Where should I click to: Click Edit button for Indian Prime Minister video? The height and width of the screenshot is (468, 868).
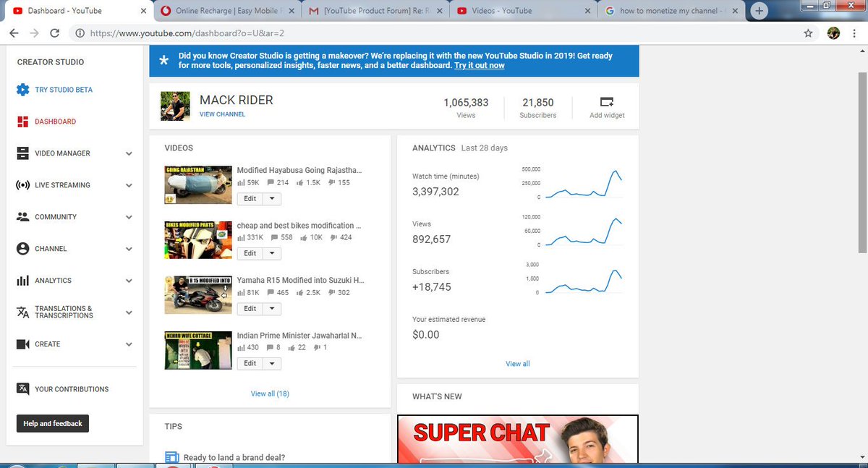[250, 364]
